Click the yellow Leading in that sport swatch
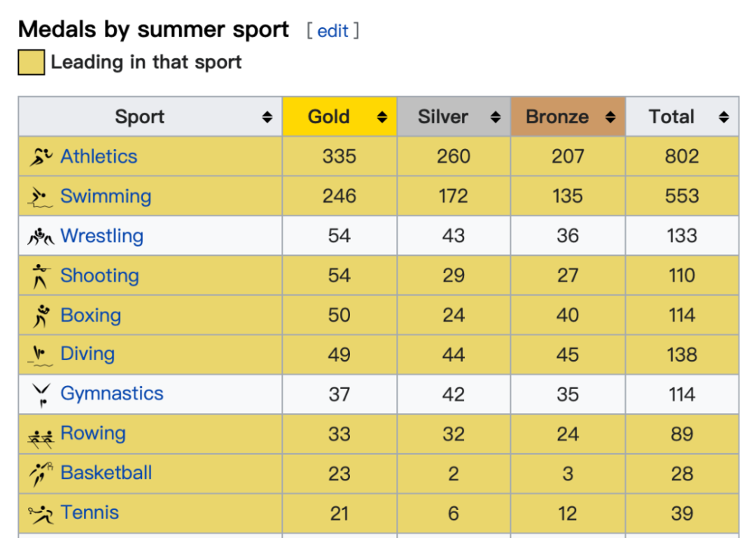This screenshot has width=756, height=538. [x=31, y=62]
